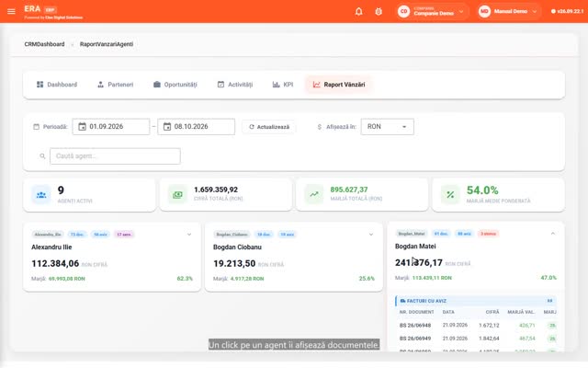Click the 19.213,50 RON cifră amount
The image size is (588, 368).
coord(234,264)
